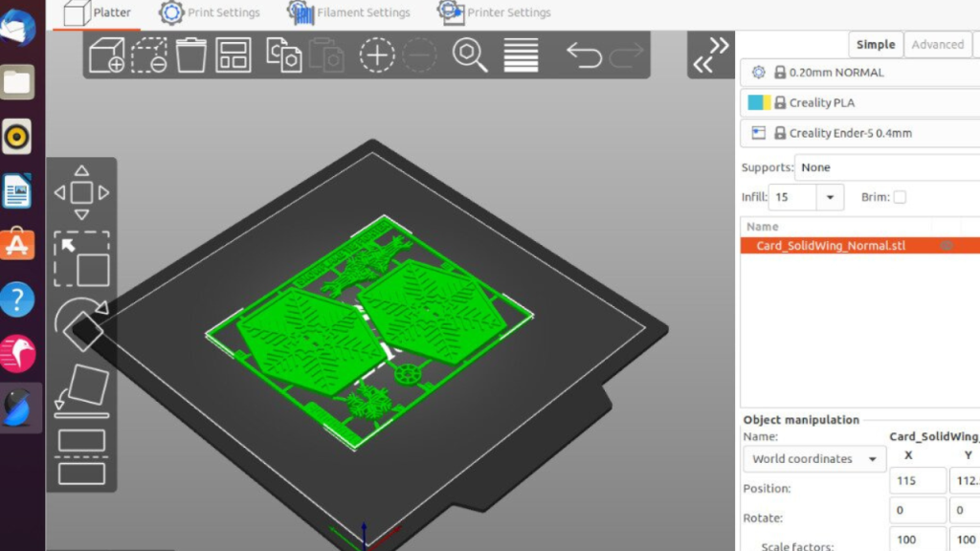The width and height of the screenshot is (980, 551).
Task: Select the Rotate tool in left sidebar
Action: (x=81, y=325)
